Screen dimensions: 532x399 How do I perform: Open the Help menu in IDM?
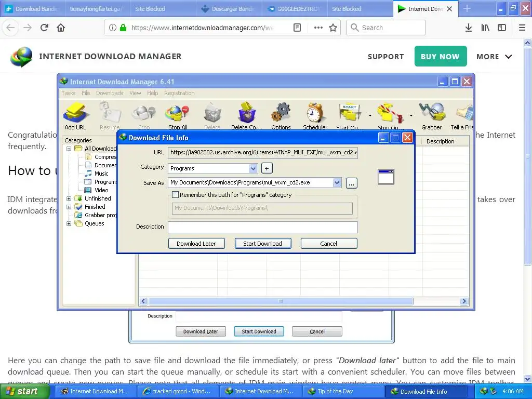click(x=152, y=93)
